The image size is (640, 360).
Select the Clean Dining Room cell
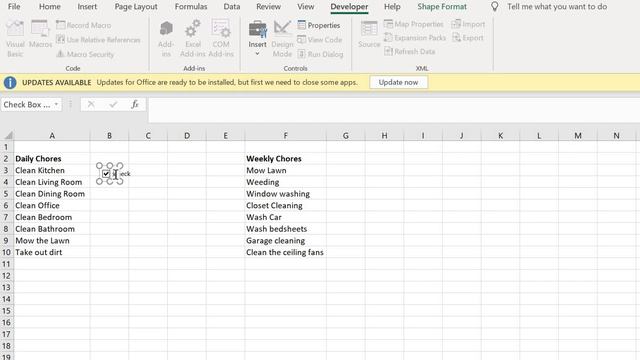52,194
